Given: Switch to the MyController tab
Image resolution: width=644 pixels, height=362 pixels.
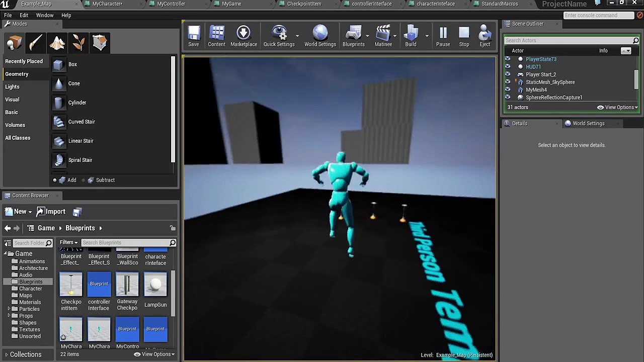Looking at the screenshot, I should coord(171,4).
